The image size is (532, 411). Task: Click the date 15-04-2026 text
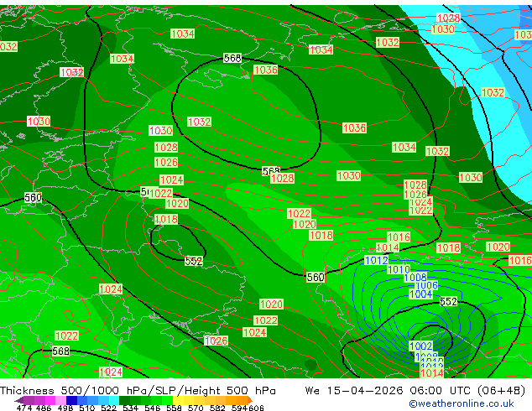pyautogui.click(x=365, y=390)
